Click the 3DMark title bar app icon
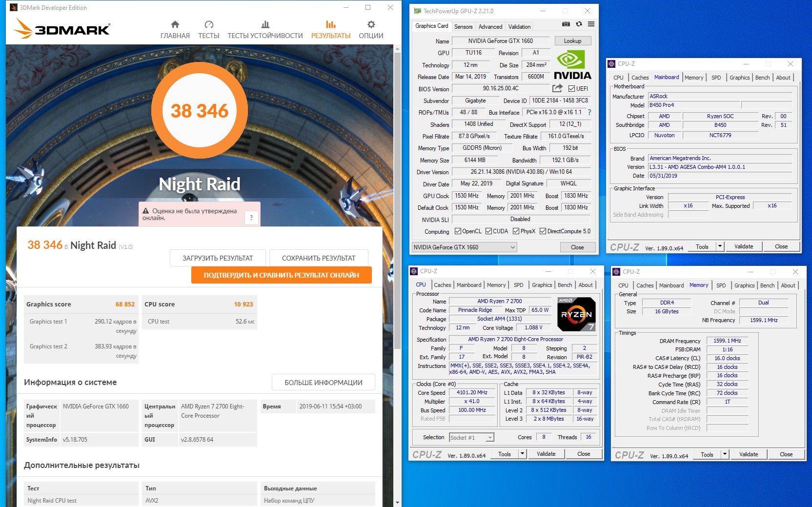The width and height of the screenshot is (812, 507). [14, 8]
